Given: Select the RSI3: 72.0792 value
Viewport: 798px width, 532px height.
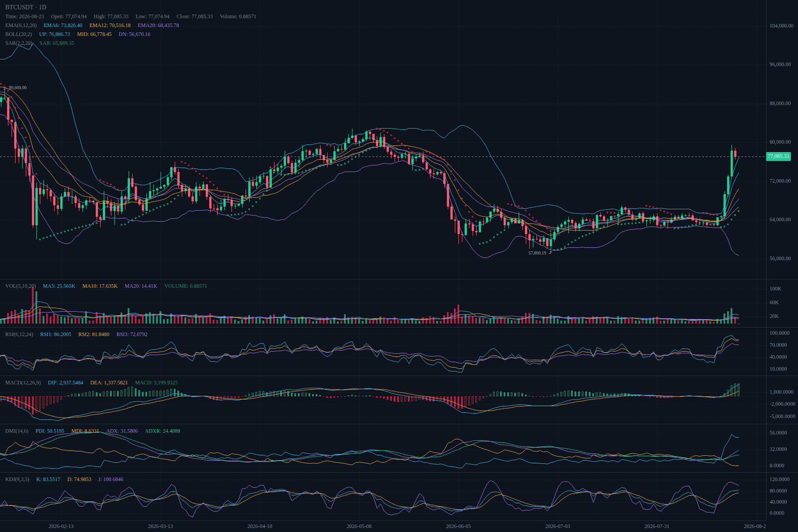Looking at the screenshot, I should 132,334.
